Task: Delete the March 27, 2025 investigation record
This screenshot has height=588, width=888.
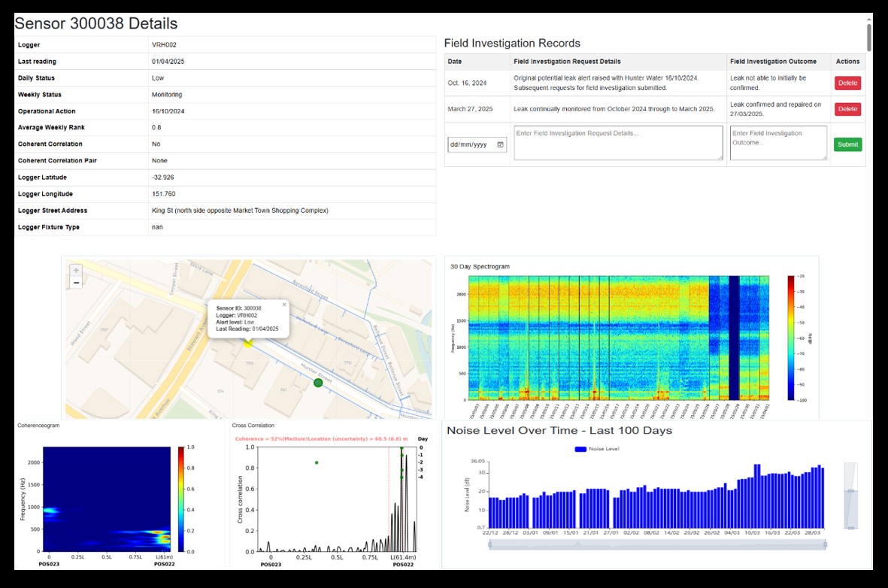Action: [x=847, y=109]
